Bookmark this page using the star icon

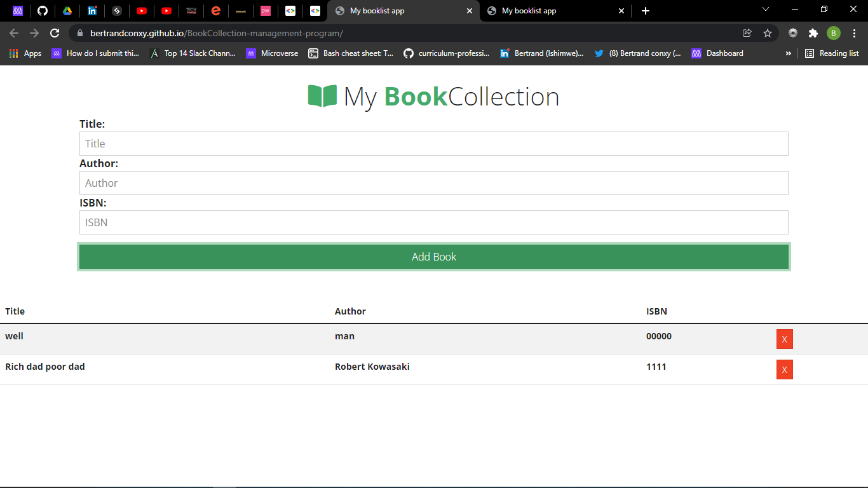[768, 32]
